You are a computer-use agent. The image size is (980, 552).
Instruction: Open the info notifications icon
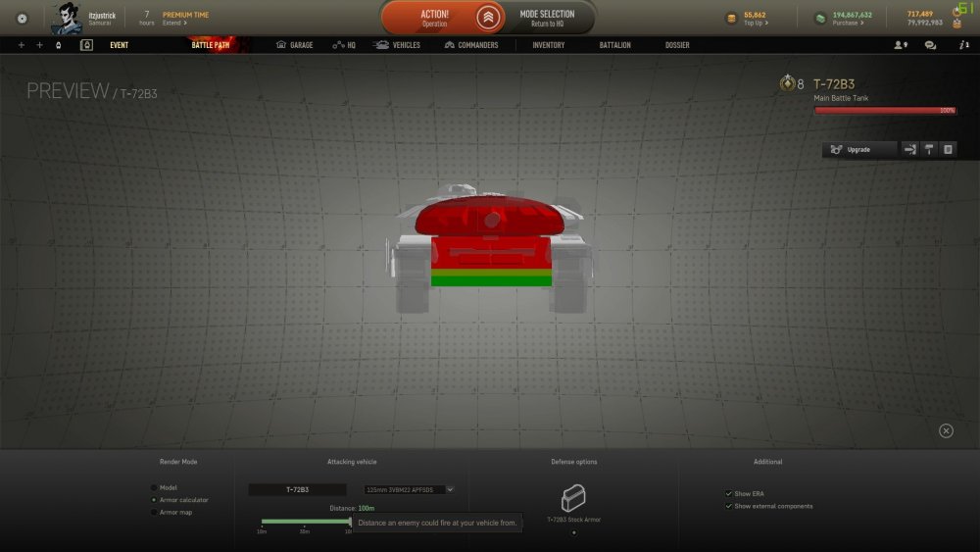pyautogui.click(x=963, y=45)
